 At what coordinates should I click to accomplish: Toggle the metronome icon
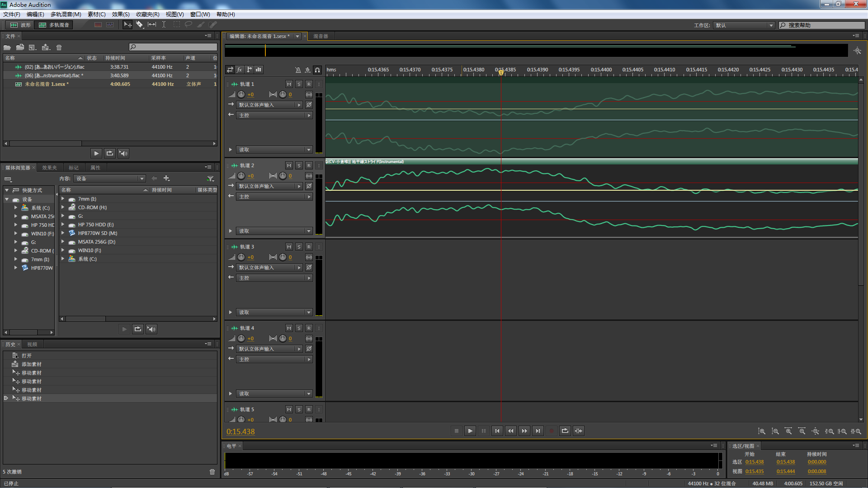297,70
